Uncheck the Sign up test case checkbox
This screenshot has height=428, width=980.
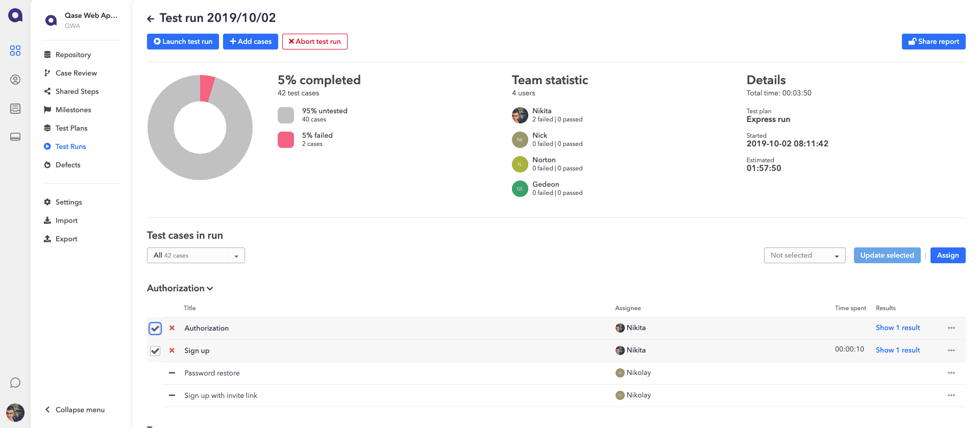(155, 351)
